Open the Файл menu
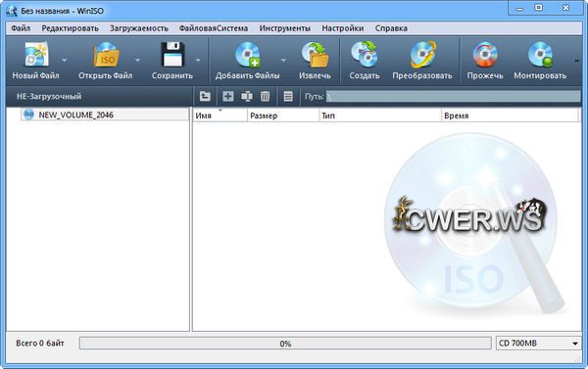Image resolution: width=588 pixels, height=369 pixels. [x=21, y=28]
